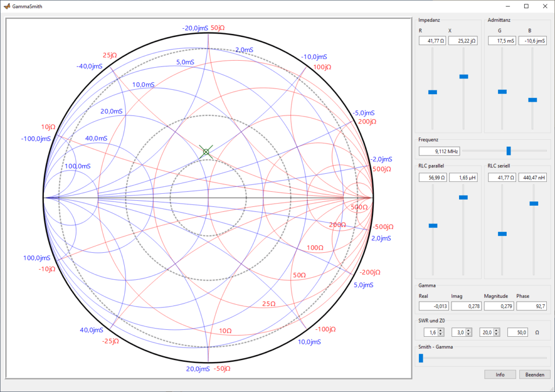This screenshot has height=392, width=555.
Task: Decrease the 3,0 SWR value with down arrow
Action: tap(469, 335)
